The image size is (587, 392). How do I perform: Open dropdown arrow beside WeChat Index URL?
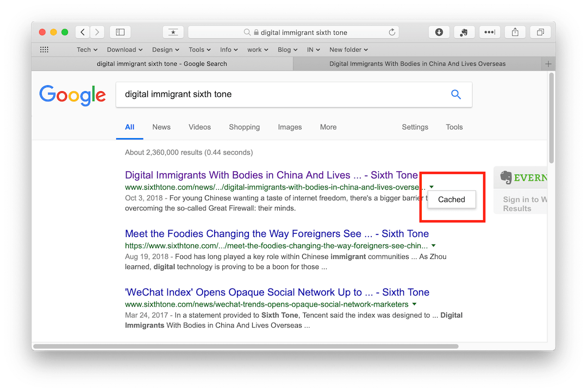pyautogui.click(x=414, y=304)
